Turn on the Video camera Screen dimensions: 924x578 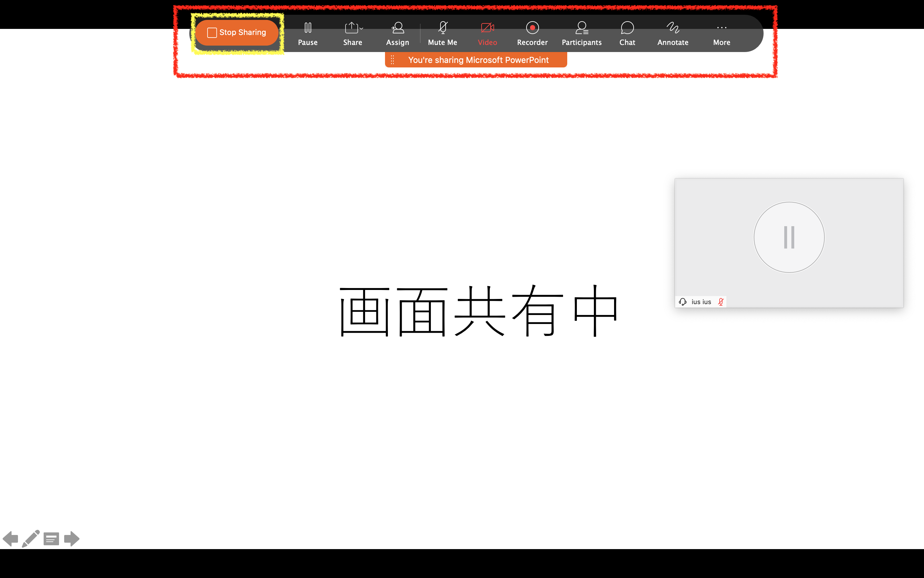tap(488, 34)
